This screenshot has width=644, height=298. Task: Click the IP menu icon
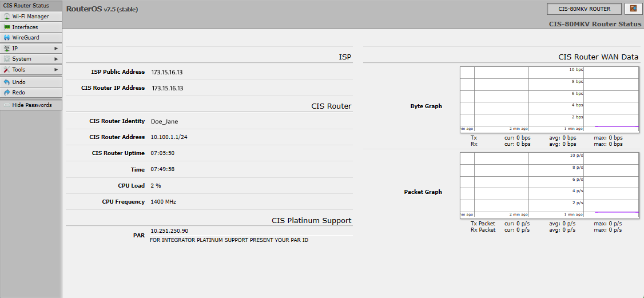pos(6,49)
